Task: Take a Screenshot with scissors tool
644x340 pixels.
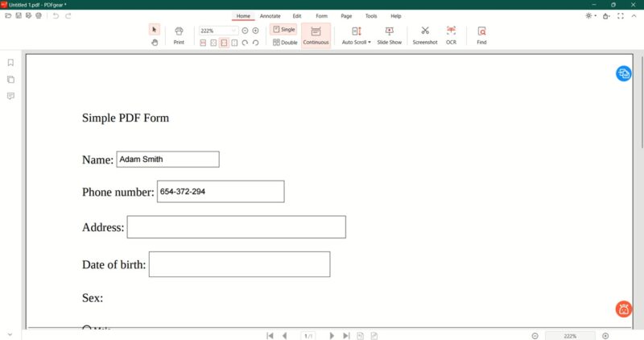Action: coord(425,35)
